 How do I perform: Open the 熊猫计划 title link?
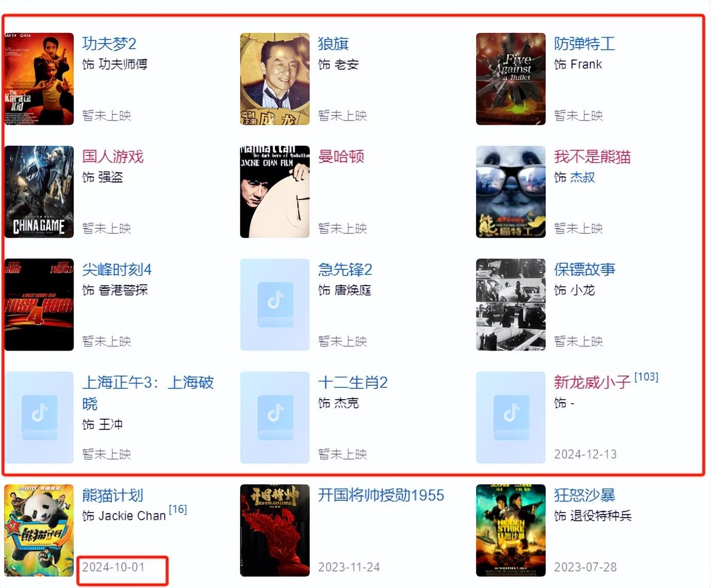point(113,495)
